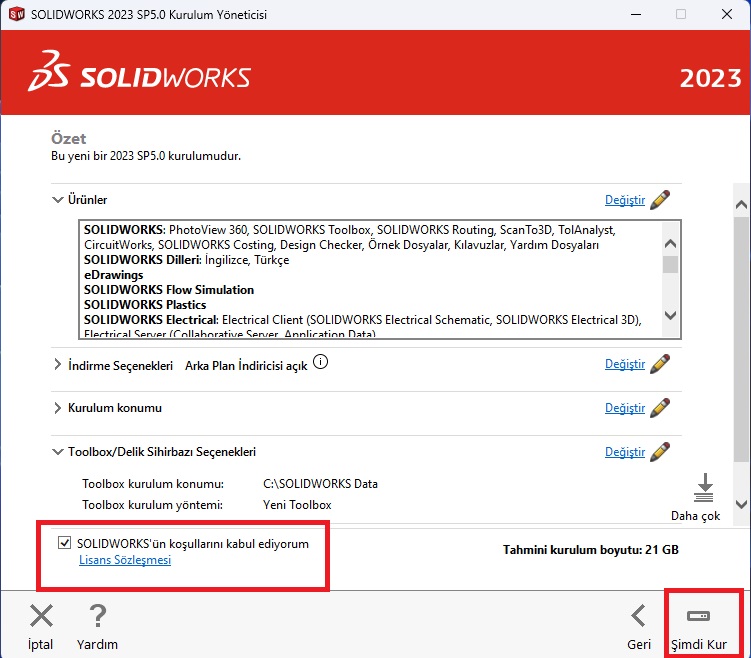The width and height of the screenshot is (751, 658).
Task: Click the Daha çok download icon
Action: coord(704,488)
